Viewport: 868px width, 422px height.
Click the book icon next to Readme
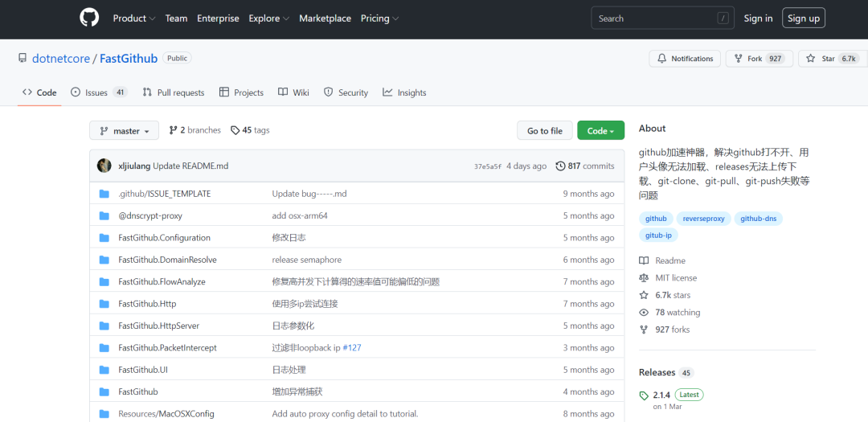click(643, 260)
